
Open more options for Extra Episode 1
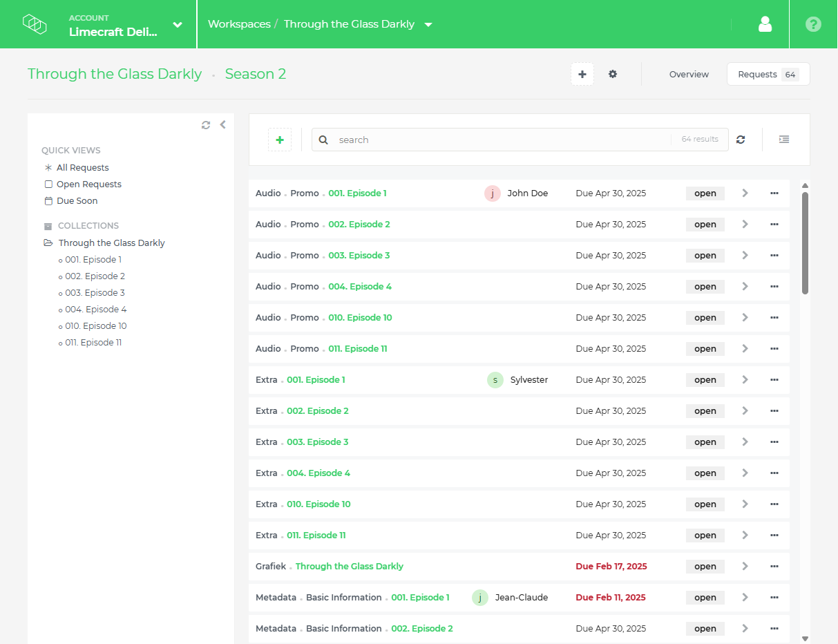tap(774, 380)
